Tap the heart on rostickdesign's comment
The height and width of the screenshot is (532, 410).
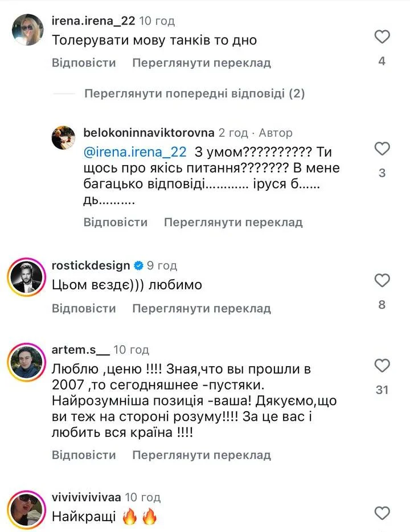tap(381, 280)
